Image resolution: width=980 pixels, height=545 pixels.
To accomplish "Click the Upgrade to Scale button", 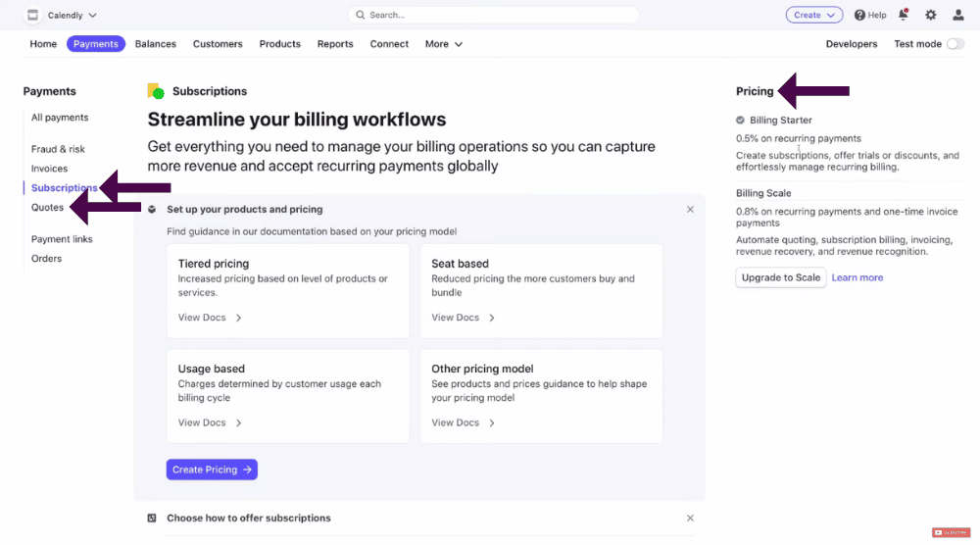I will tap(781, 277).
